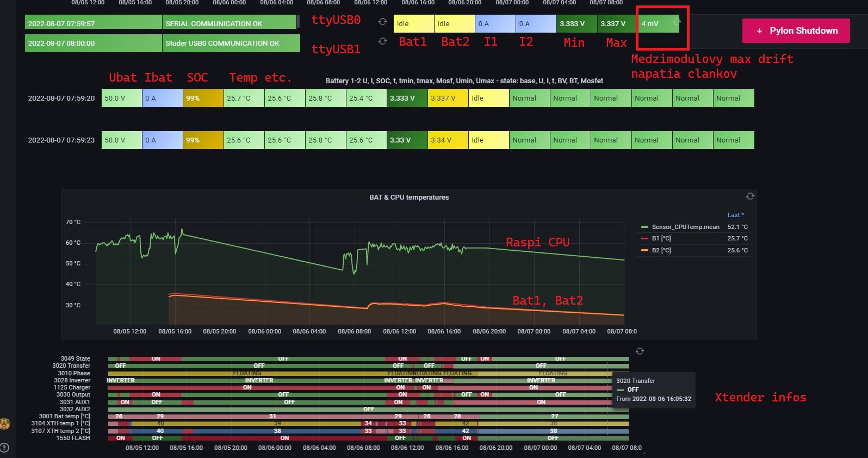Sort legend by the Last * column
The height and width of the screenshot is (458, 868).
tap(736, 215)
